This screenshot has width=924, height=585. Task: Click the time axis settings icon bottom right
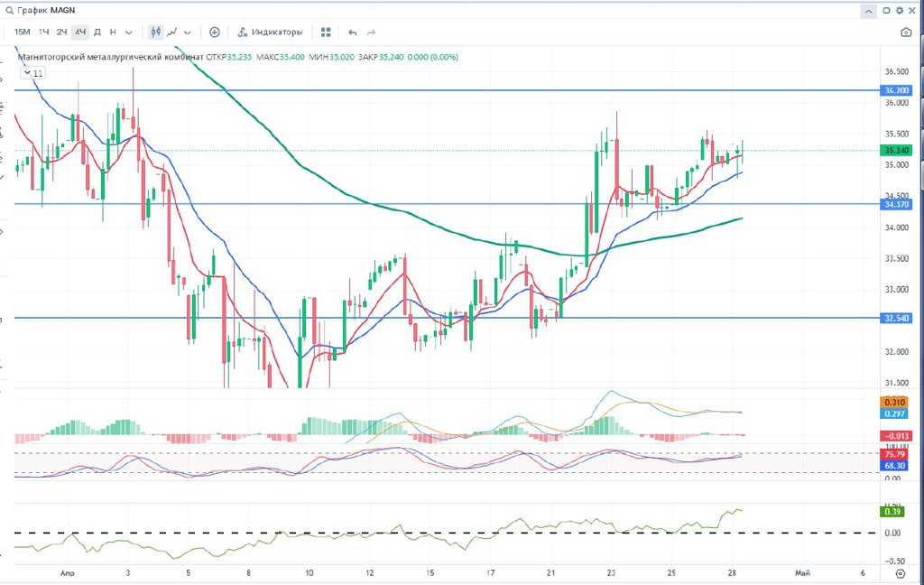pos(900,572)
